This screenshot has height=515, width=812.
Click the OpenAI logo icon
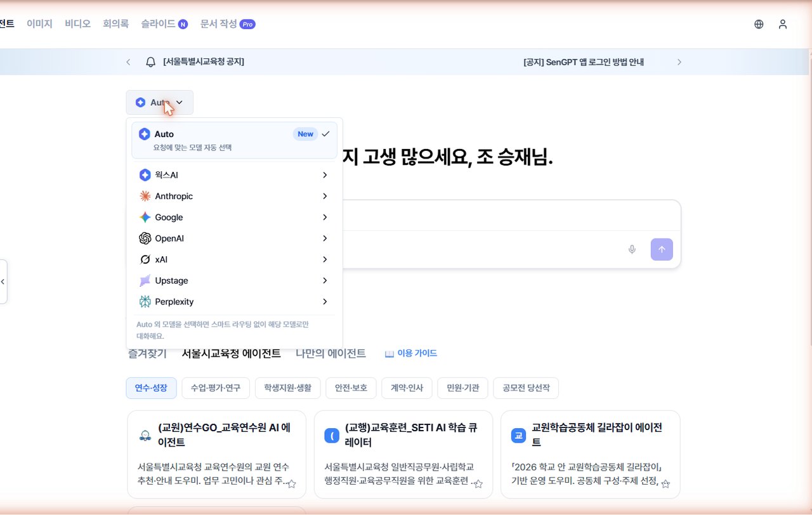coord(145,238)
